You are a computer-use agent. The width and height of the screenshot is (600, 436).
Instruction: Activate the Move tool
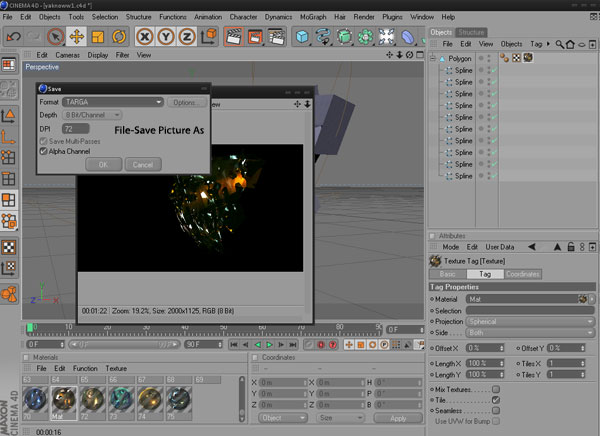(x=77, y=37)
